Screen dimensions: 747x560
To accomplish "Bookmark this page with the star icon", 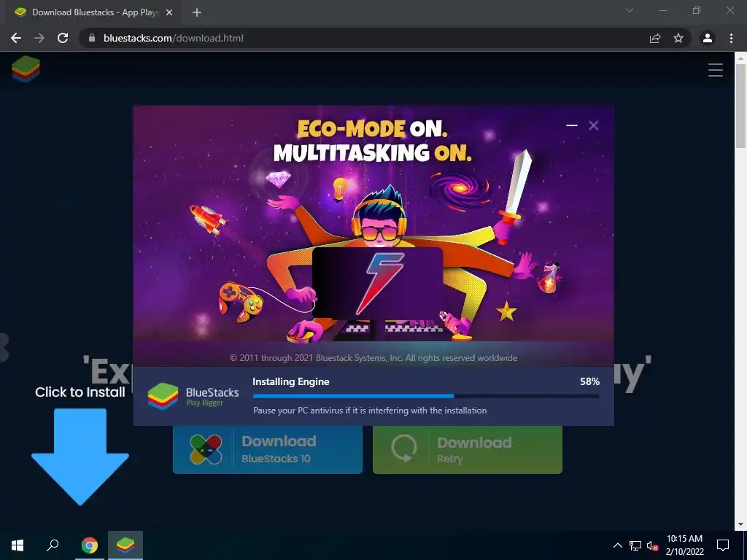I will 678,38.
